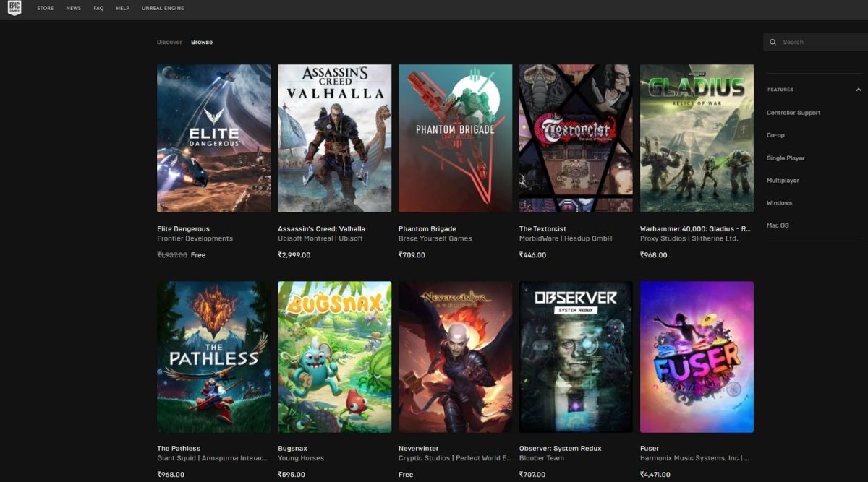The height and width of the screenshot is (482, 868).
Task: Select the Phantom Brigade game thumbnail
Action: pos(455,138)
